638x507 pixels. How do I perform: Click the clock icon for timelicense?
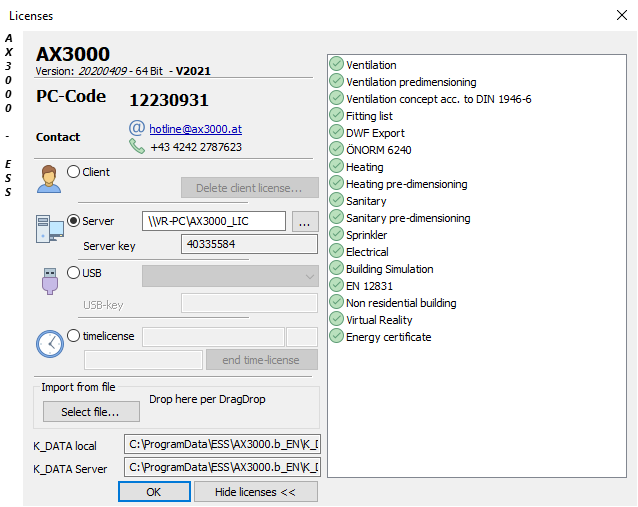[x=50, y=344]
